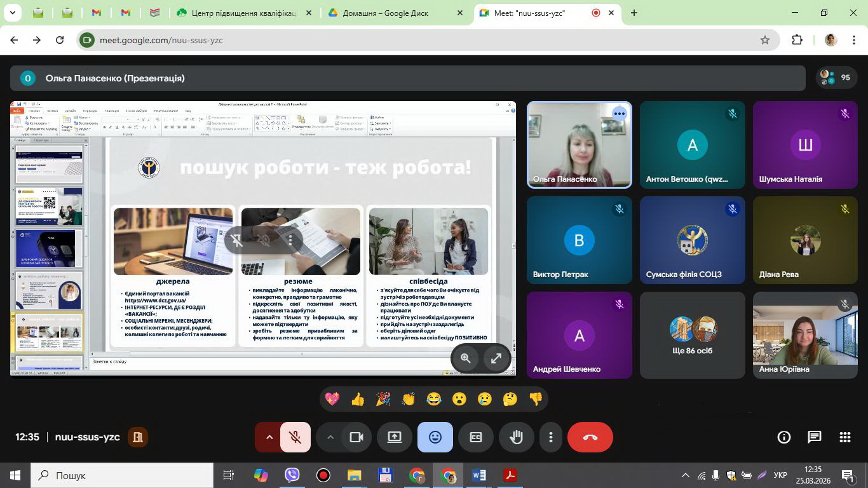Image resolution: width=868 pixels, height=488 pixels.
Task: Toggle the camera on or off
Action: click(x=356, y=437)
